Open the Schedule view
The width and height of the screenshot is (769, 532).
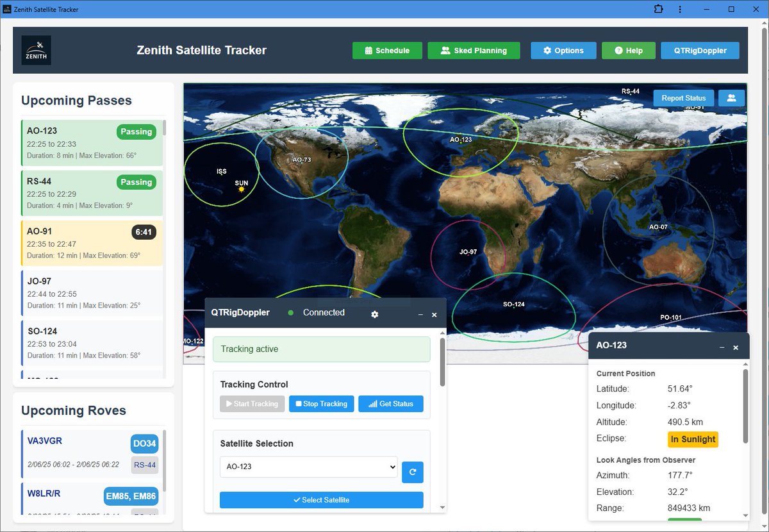pos(387,51)
